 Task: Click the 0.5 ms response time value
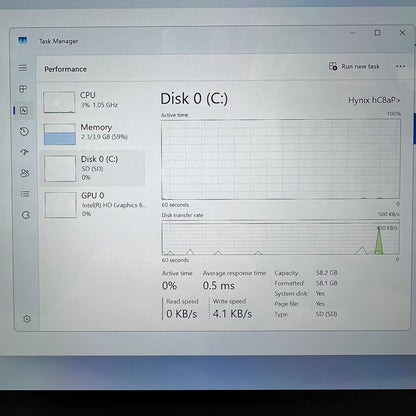coord(219,286)
